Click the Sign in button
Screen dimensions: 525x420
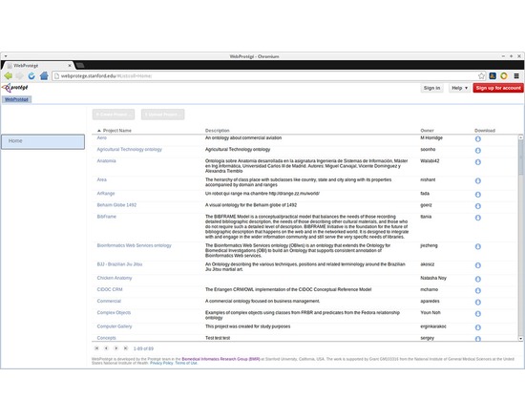coord(431,88)
